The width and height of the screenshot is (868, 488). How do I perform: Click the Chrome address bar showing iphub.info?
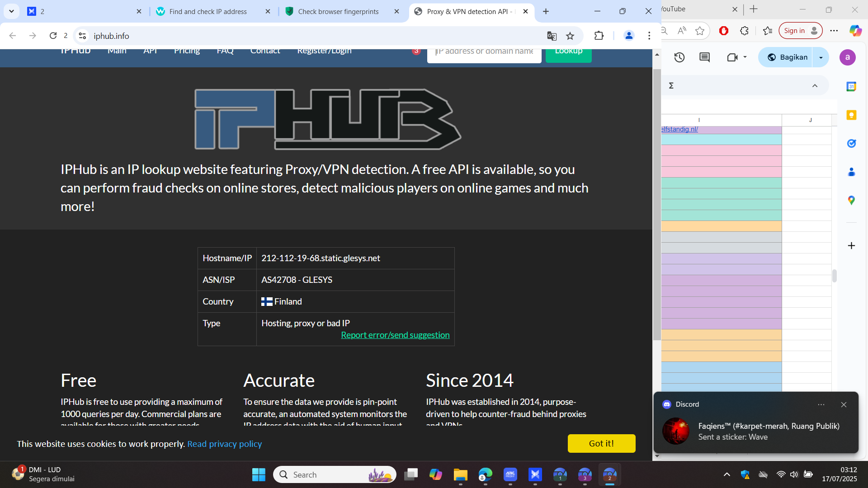(316, 36)
